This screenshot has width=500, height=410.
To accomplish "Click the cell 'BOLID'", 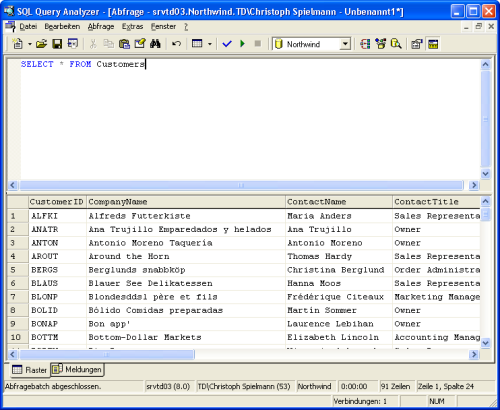I will (x=57, y=310).
